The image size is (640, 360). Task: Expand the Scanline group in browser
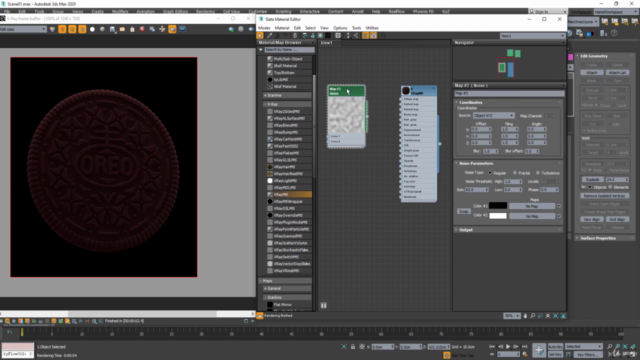287,95
